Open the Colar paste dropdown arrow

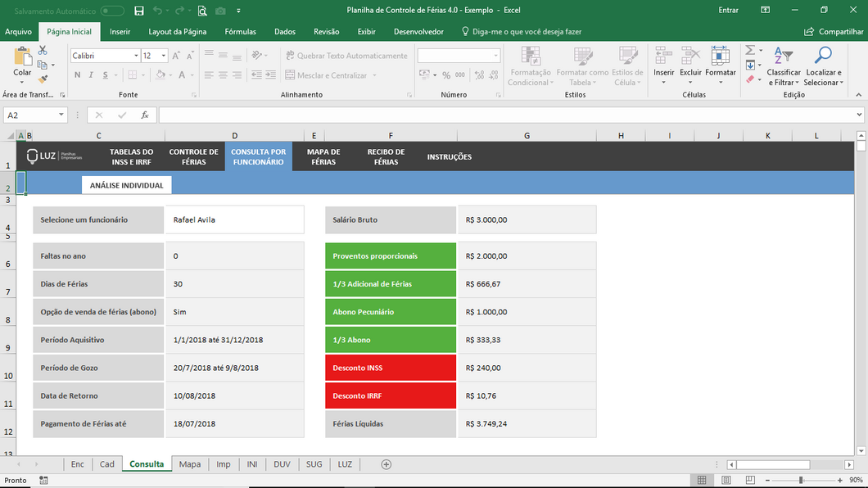point(22,83)
